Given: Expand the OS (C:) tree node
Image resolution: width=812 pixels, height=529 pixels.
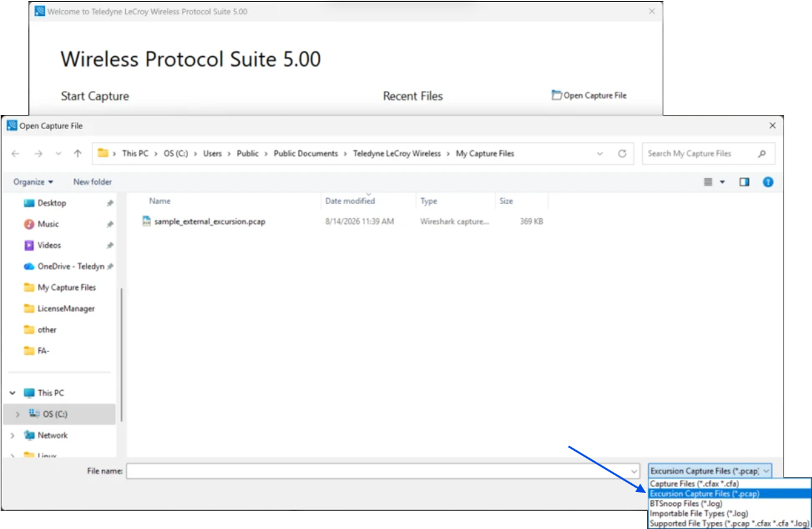Looking at the screenshot, I should click(x=17, y=414).
